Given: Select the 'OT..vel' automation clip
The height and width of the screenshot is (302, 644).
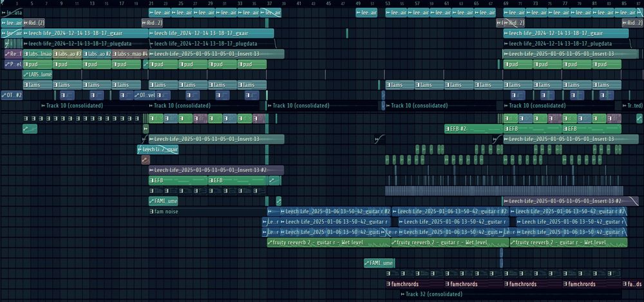Looking at the screenshot, I should click(x=145, y=95).
